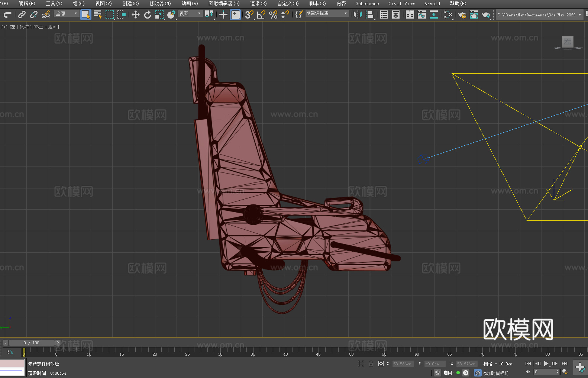Open the Substance menu
The height and width of the screenshot is (378, 588).
click(367, 3)
